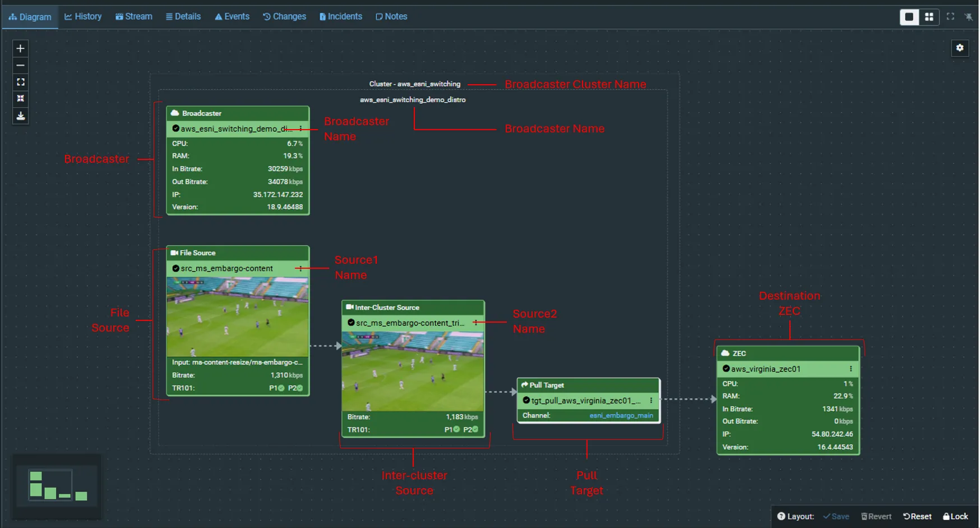Revert the layout changes
Image resolution: width=980 pixels, height=528 pixels.
(x=876, y=516)
